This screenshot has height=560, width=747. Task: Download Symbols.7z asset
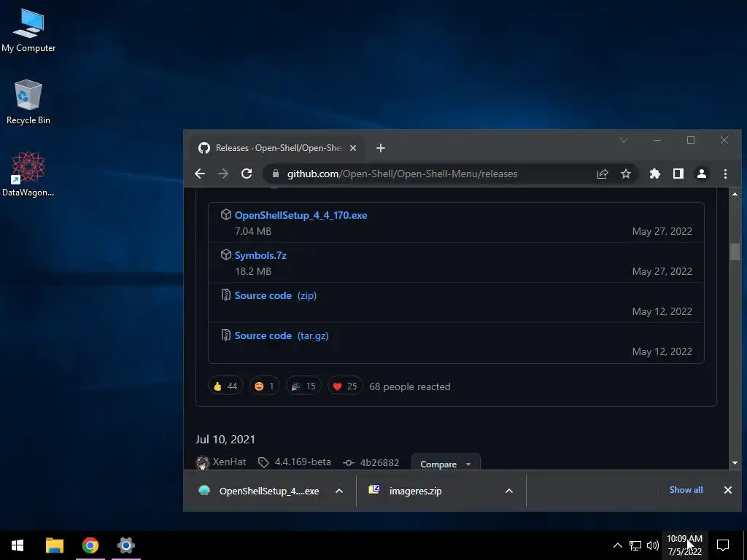pyautogui.click(x=260, y=255)
